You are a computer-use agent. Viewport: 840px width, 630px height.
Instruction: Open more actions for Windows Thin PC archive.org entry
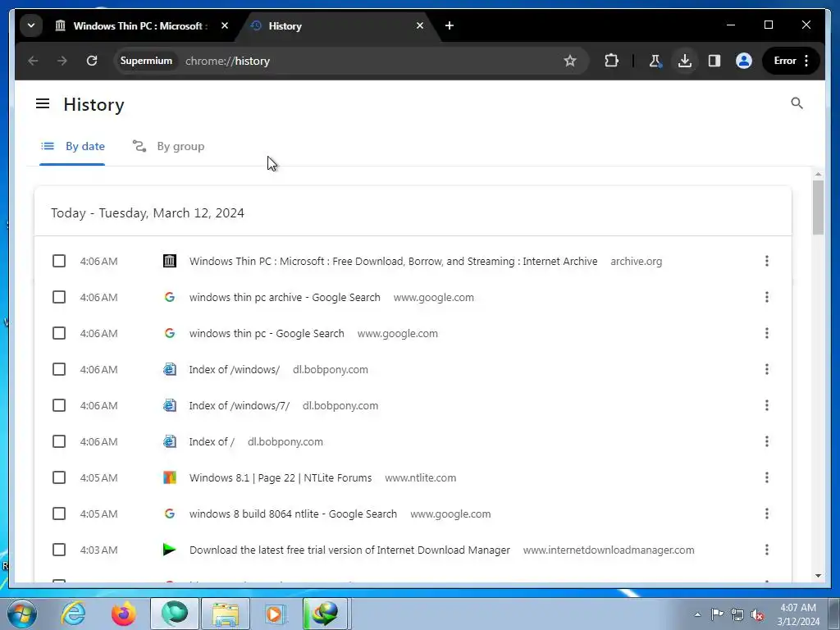coord(767,261)
